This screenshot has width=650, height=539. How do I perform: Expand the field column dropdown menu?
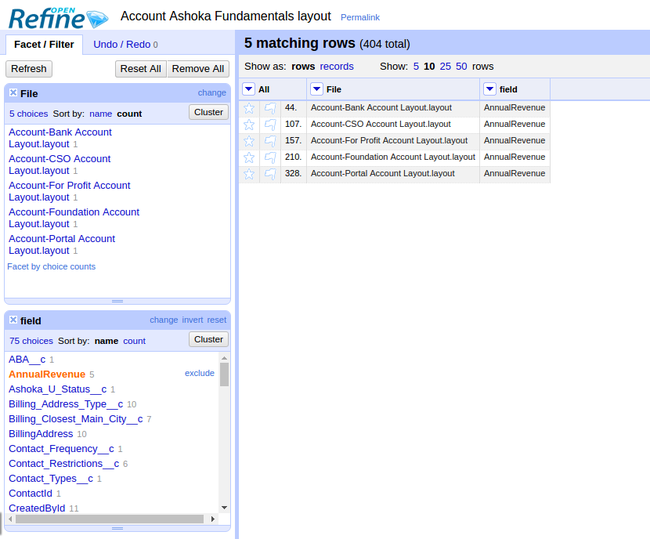pos(489,90)
